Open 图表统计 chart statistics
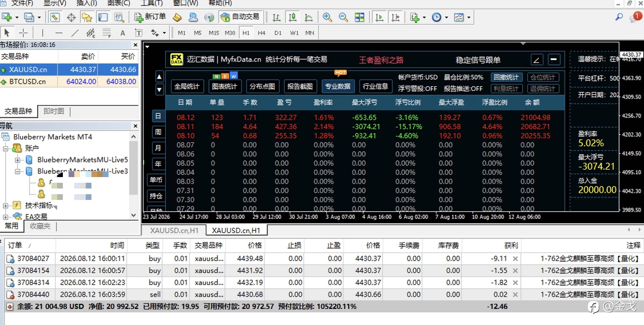 point(225,86)
